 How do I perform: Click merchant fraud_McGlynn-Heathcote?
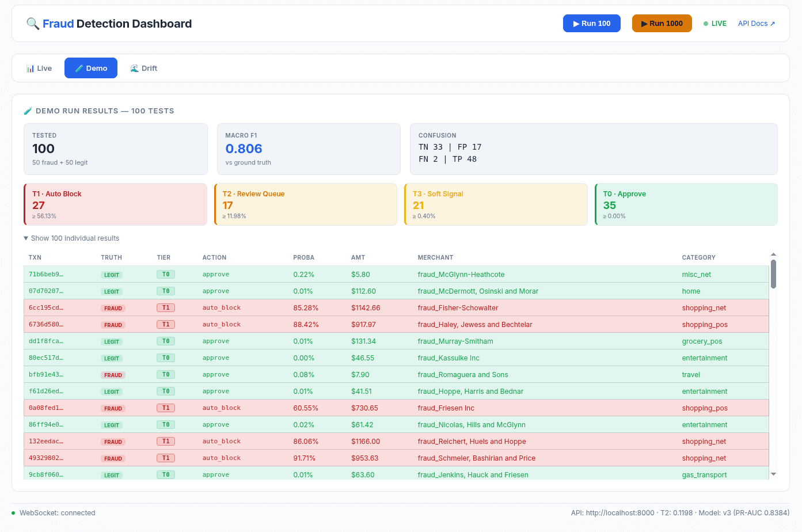[461, 275]
